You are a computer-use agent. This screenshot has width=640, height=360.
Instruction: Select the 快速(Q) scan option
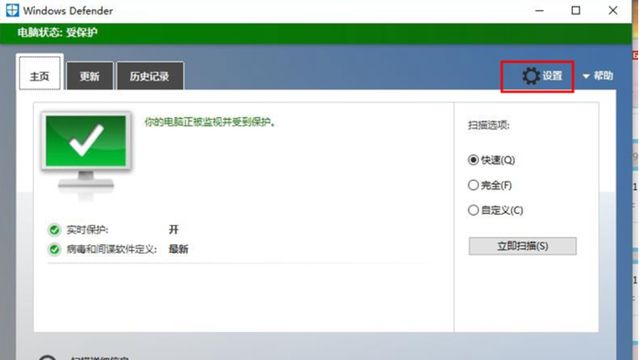(491, 160)
